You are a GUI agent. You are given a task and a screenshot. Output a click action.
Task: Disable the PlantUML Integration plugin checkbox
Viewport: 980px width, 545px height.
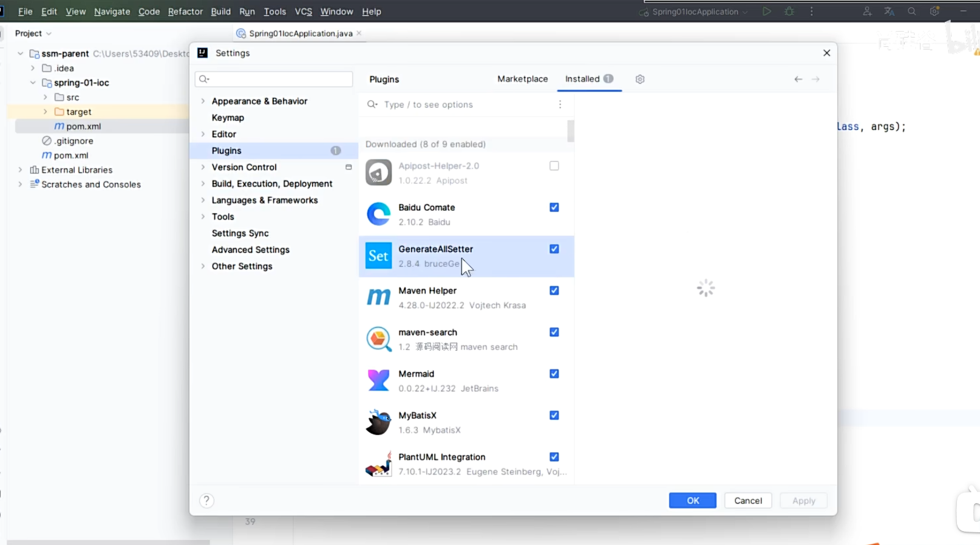coord(554,457)
